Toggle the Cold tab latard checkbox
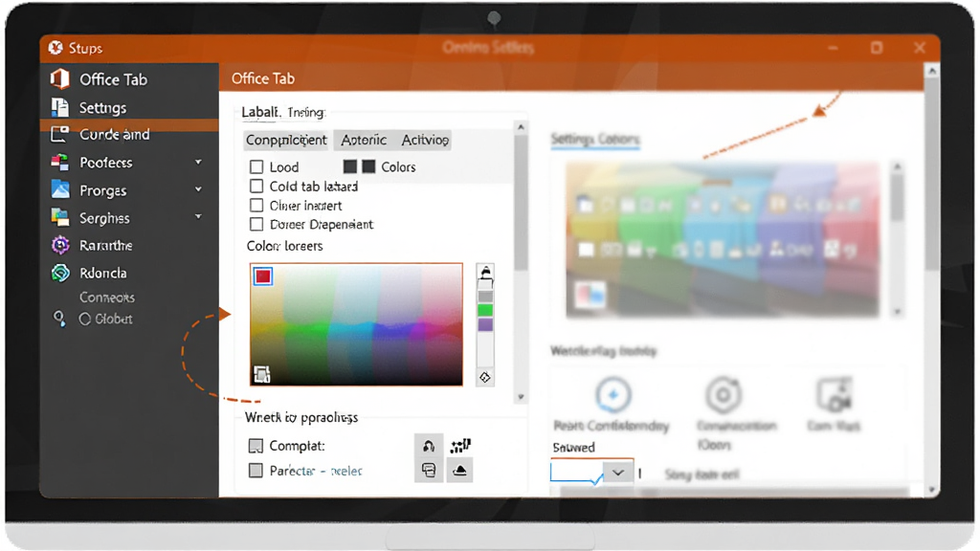This screenshot has height=551, width=980. click(256, 187)
